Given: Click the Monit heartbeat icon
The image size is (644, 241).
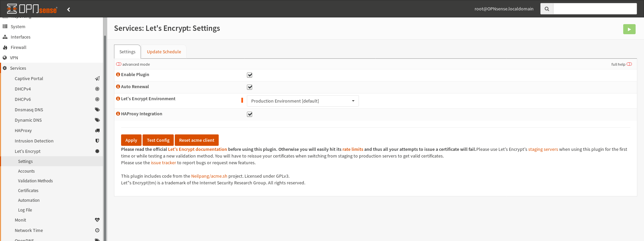Looking at the screenshot, I should coord(97,220).
